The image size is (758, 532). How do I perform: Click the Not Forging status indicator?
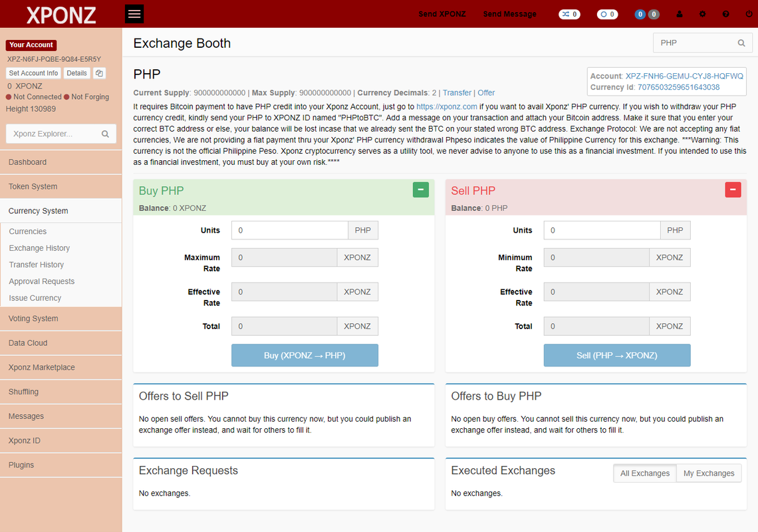pyautogui.click(x=86, y=96)
